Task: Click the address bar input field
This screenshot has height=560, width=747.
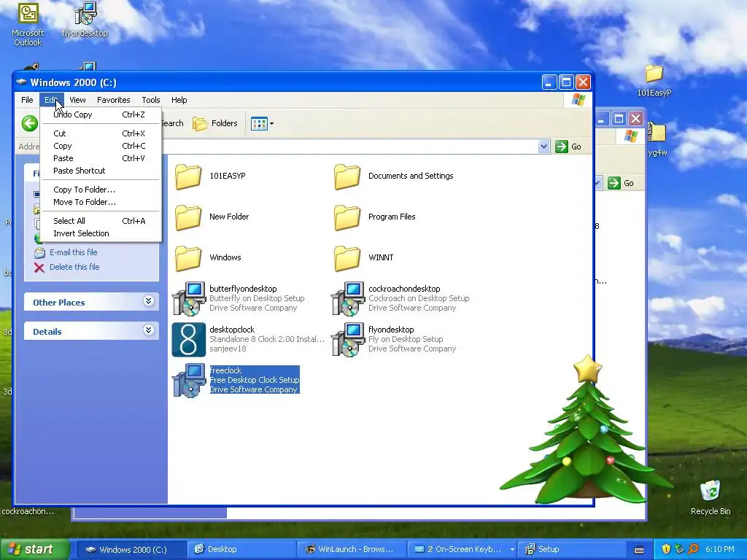Action: (x=350, y=147)
